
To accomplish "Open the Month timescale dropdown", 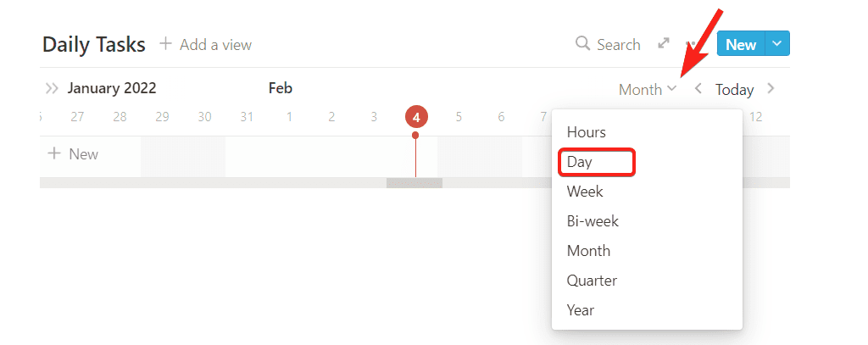I will (x=648, y=89).
